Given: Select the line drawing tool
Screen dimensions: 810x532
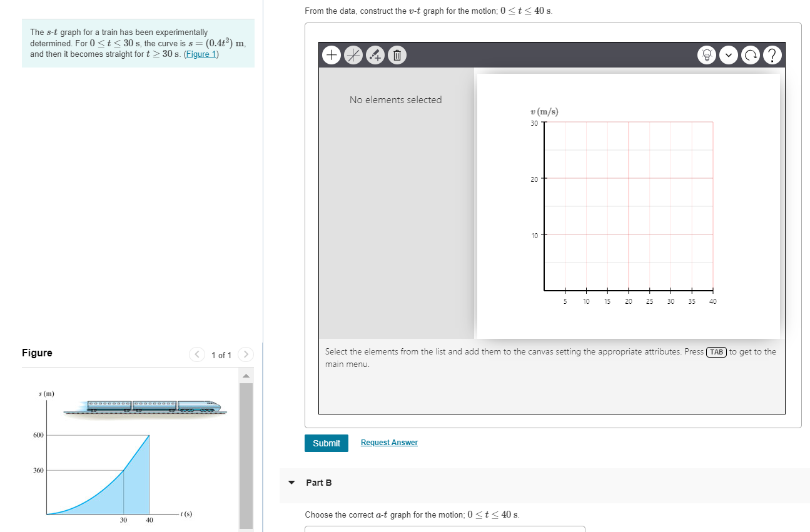Looking at the screenshot, I should click(x=353, y=55).
